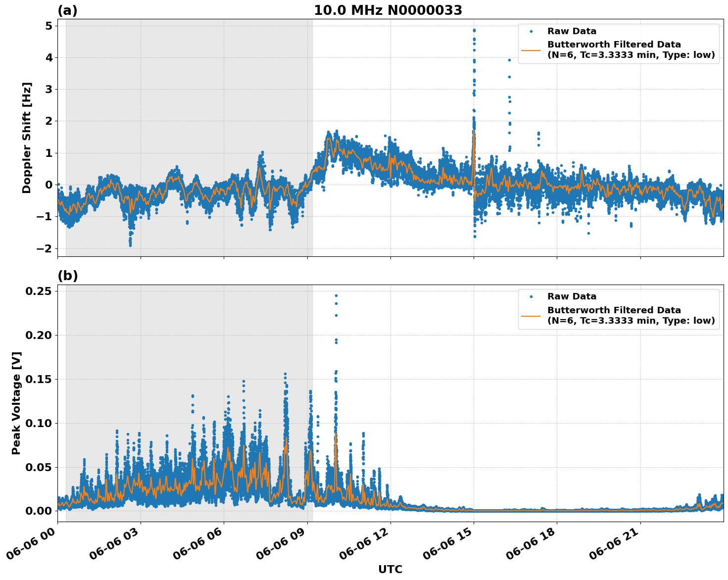Screen dimensions: 728x580
Task: Select the title 10.0 MHz N0000033
Action: pos(388,8)
